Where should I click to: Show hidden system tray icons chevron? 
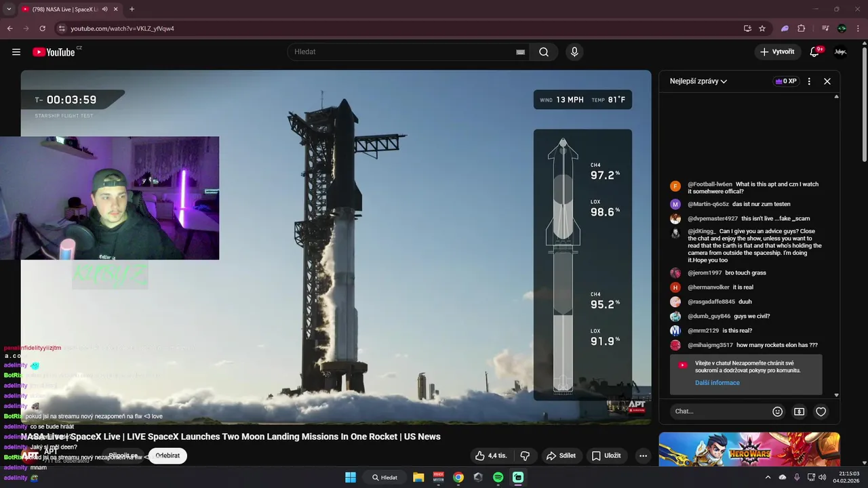click(768, 477)
